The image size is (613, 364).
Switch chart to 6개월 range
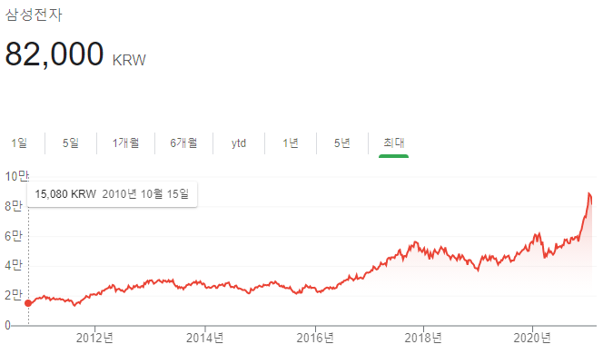183,143
